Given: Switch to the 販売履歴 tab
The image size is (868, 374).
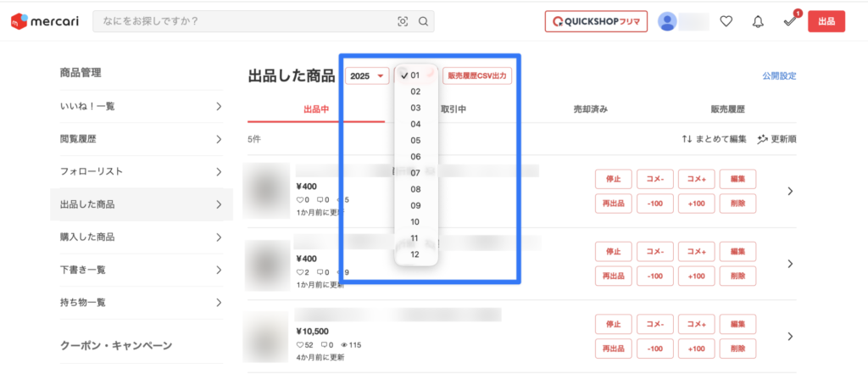Looking at the screenshot, I should pyautogui.click(x=728, y=109).
